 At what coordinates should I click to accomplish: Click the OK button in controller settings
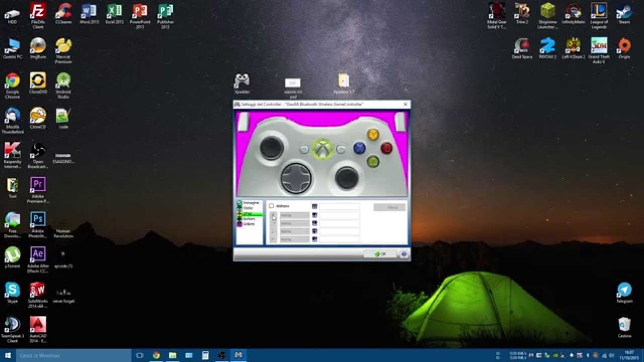point(380,254)
